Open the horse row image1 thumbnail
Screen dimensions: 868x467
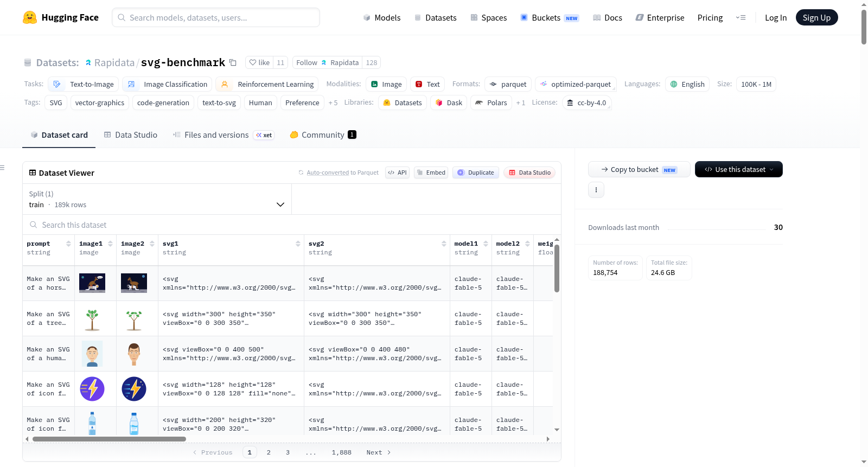(92, 283)
